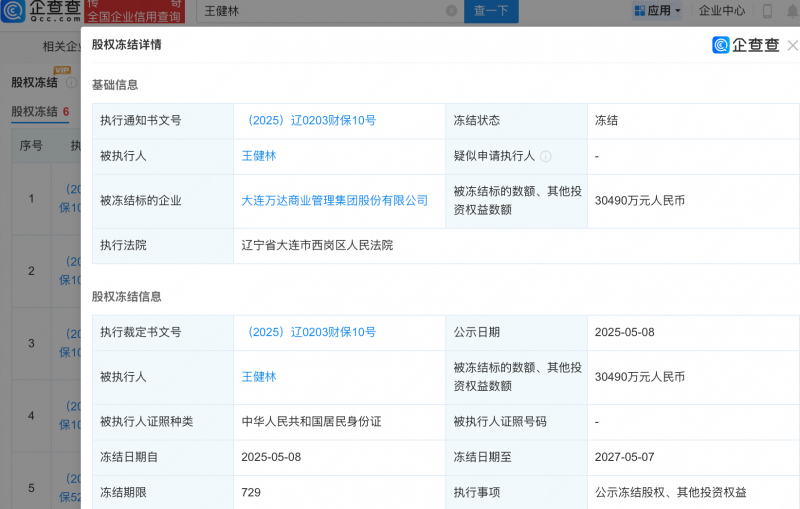Open 王健林 link in 基础信息 section
Screen dimensions: 800x509
pos(259,157)
